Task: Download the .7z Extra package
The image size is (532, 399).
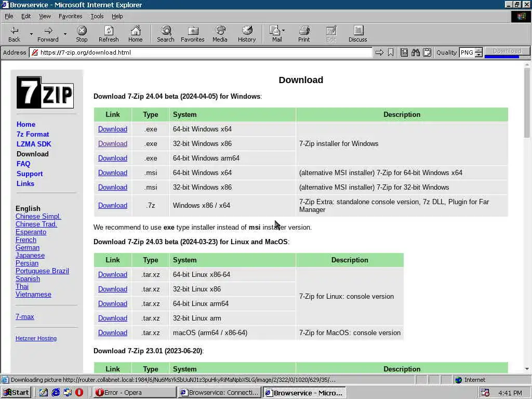Action: click(x=113, y=205)
